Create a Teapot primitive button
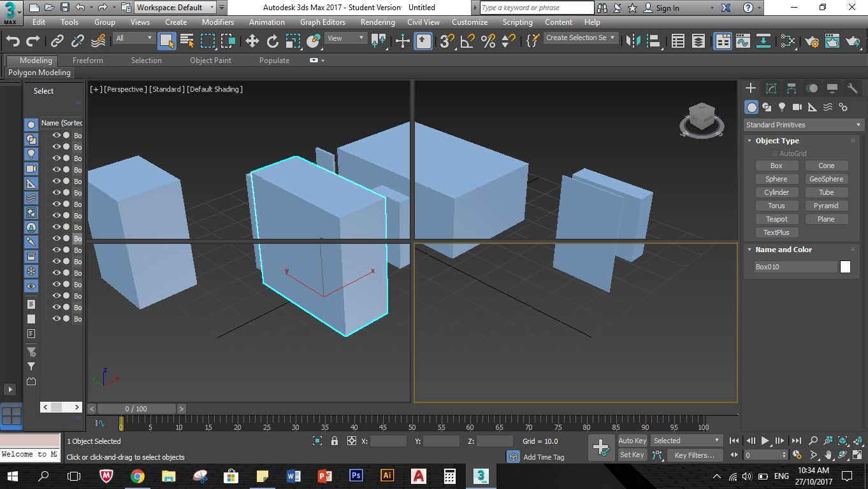The image size is (868, 489). [x=776, y=219]
